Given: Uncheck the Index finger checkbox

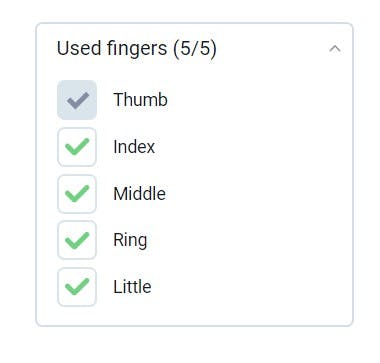Looking at the screenshot, I should pos(77,147).
